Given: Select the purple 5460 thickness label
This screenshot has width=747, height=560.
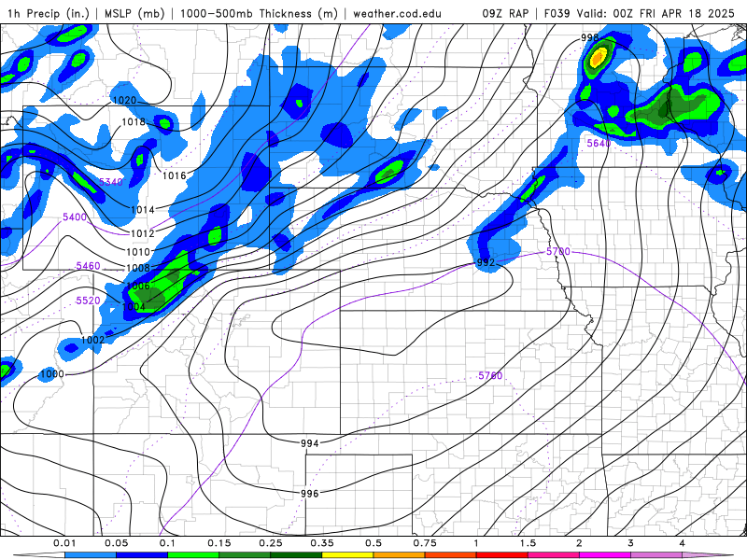Looking at the screenshot, I should click(x=88, y=266).
